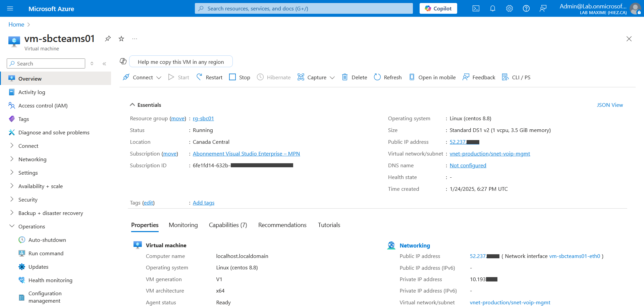Restart the virtual machine
Screen dimensions: 644x307
(x=209, y=77)
